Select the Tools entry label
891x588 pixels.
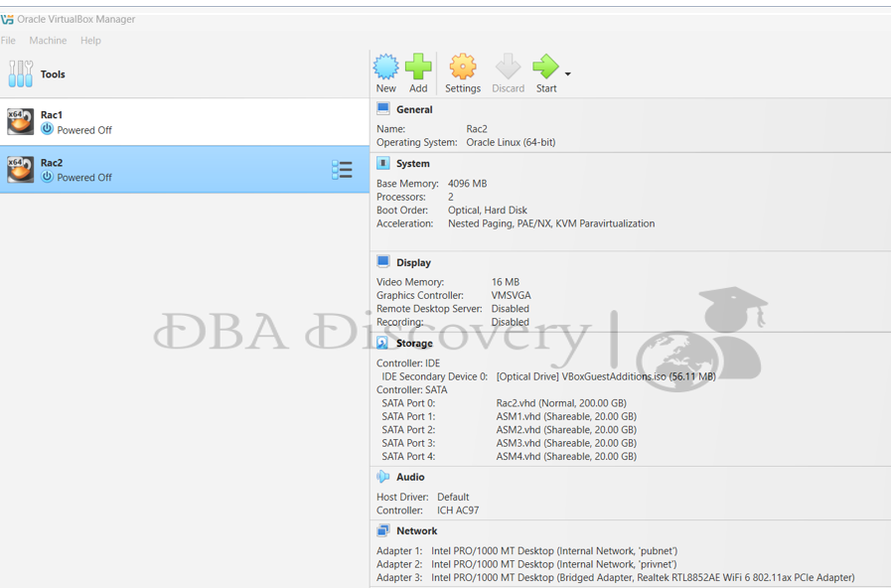coord(53,74)
